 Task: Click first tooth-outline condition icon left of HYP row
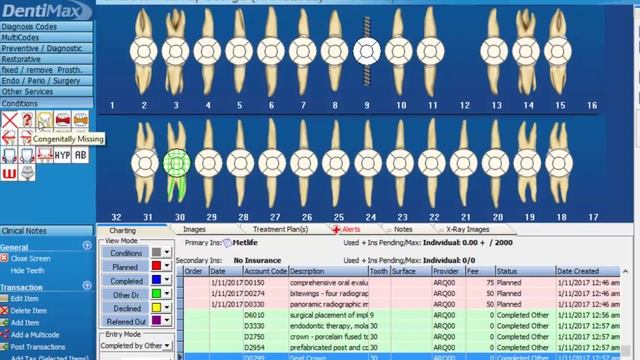pos(9,155)
